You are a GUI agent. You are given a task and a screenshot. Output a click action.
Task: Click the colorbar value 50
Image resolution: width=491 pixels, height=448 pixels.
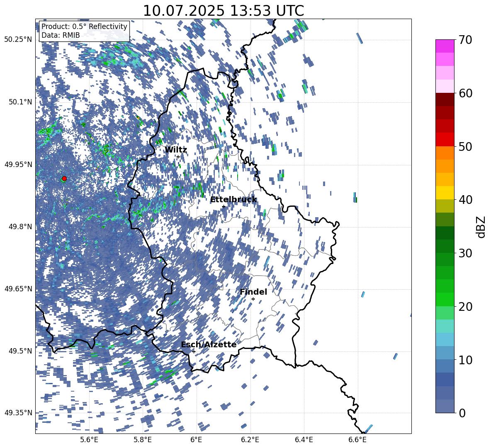pos(466,146)
